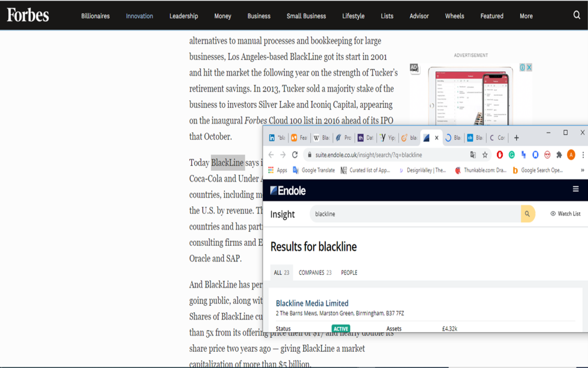Open the Apps bookmark shortcut
This screenshot has height=368, width=588.
[x=277, y=170]
